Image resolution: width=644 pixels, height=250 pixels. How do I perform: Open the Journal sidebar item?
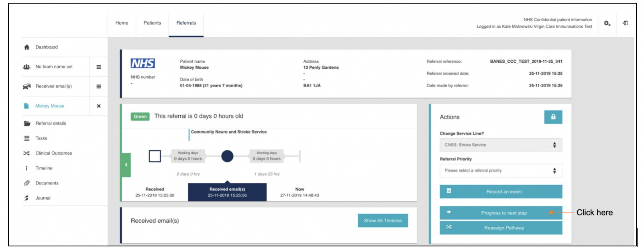tap(43, 198)
